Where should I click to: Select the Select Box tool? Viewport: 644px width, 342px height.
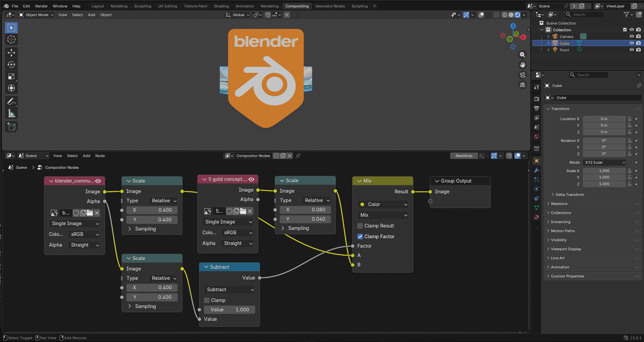point(11,28)
